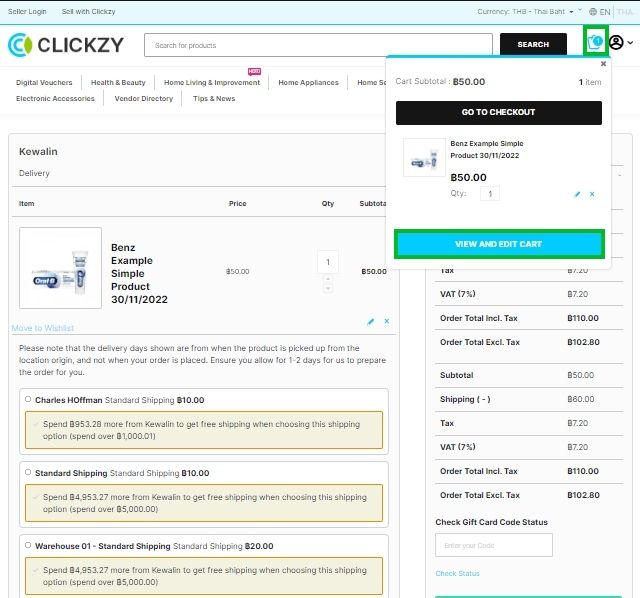This screenshot has height=598, width=640.
Task: Click the mini cart product thumbnail
Action: coord(424,157)
